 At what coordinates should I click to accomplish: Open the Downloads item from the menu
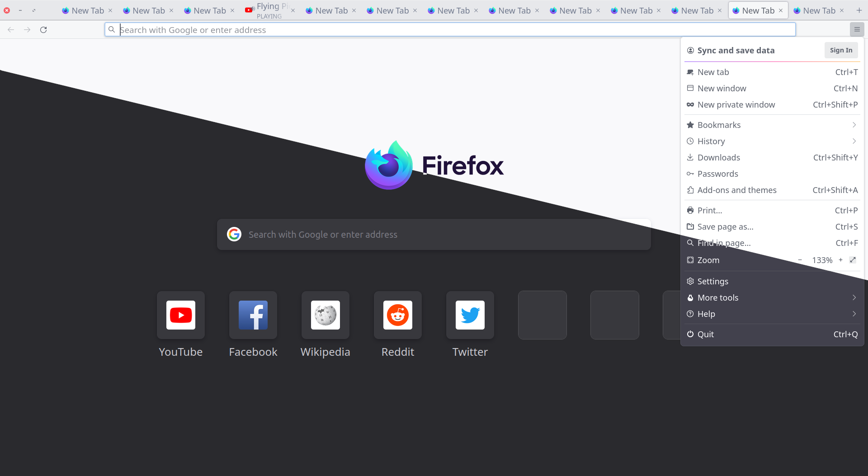(x=719, y=157)
